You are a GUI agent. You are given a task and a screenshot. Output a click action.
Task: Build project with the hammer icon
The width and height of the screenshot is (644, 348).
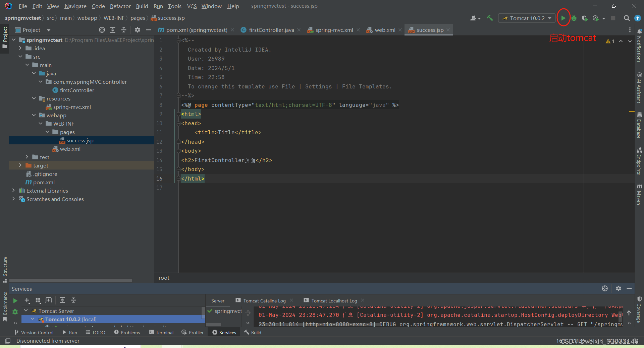pyautogui.click(x=490, y=18)
